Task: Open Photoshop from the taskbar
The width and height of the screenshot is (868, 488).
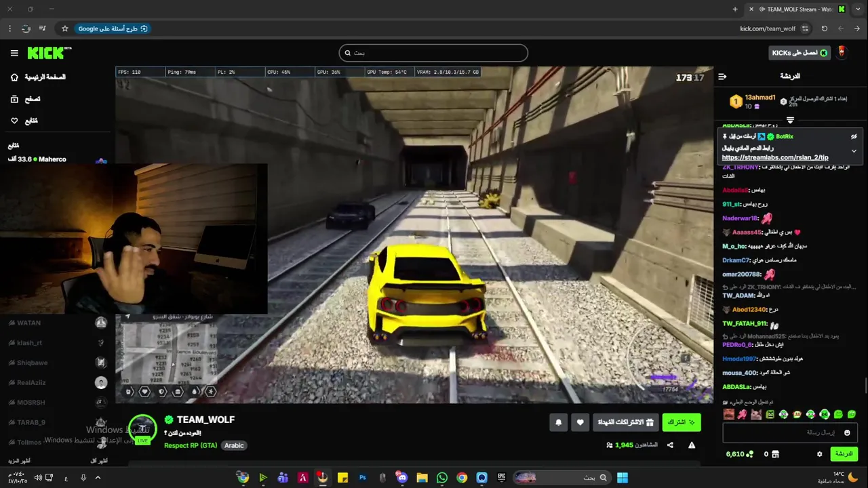Action: tap(363, 478)
